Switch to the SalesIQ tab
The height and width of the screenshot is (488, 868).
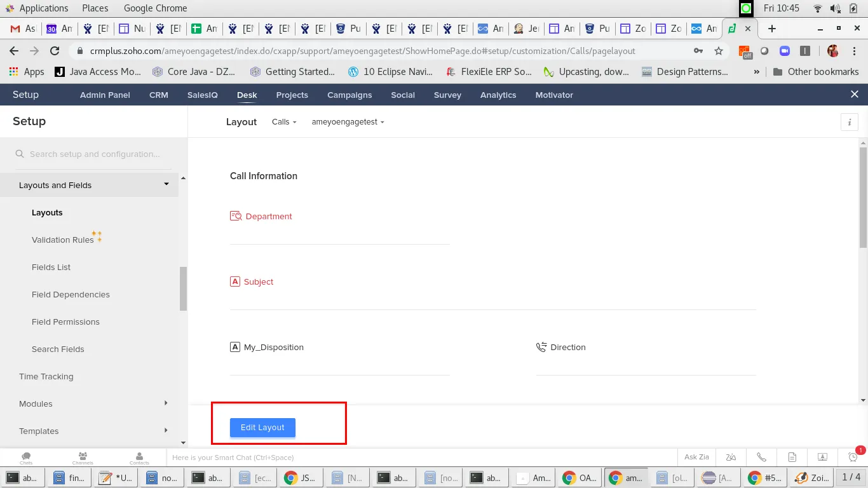[203, 95]
